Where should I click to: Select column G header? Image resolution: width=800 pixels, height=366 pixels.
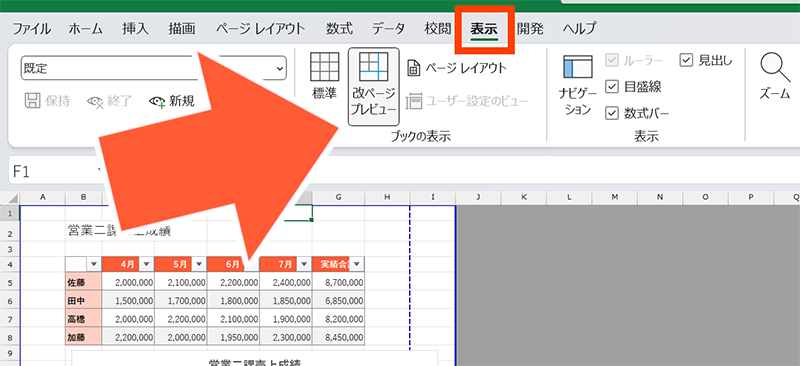coord(338,198)
